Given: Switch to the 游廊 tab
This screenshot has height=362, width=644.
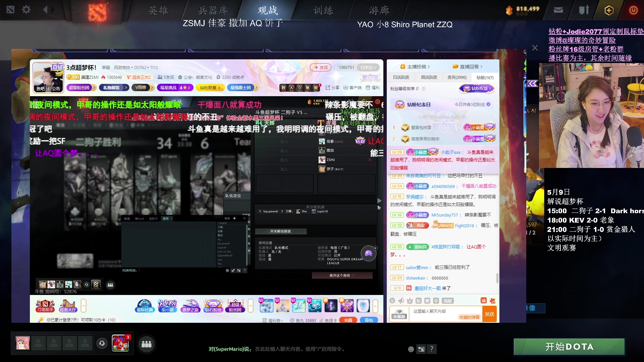Looking at the screenshot, I should [379, 10].
